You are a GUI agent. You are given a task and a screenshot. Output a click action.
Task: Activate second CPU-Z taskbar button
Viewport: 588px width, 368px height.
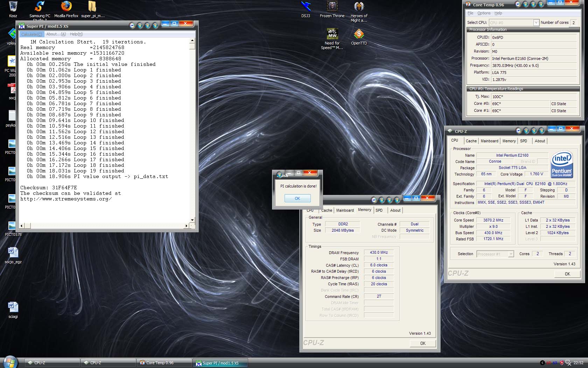coord(108,363)
